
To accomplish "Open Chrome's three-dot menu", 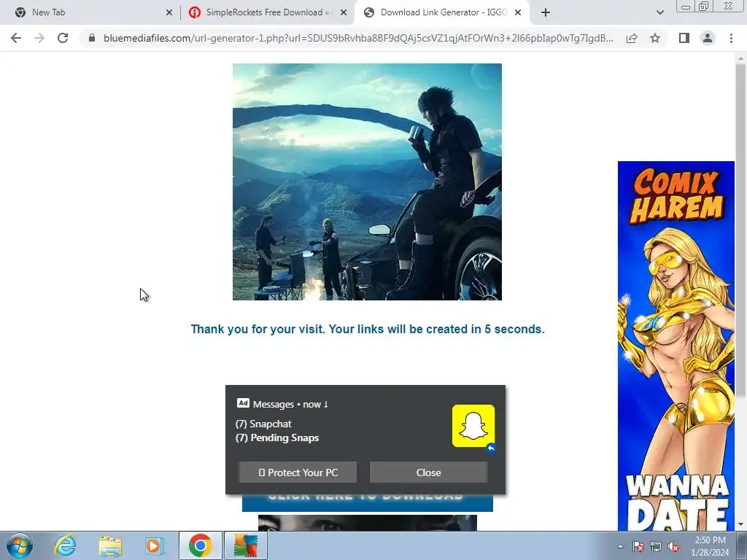I will pos(731,38).
